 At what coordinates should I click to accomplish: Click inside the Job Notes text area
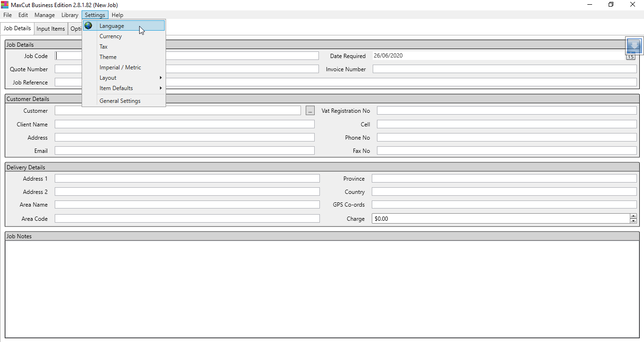tap(322, 289)
